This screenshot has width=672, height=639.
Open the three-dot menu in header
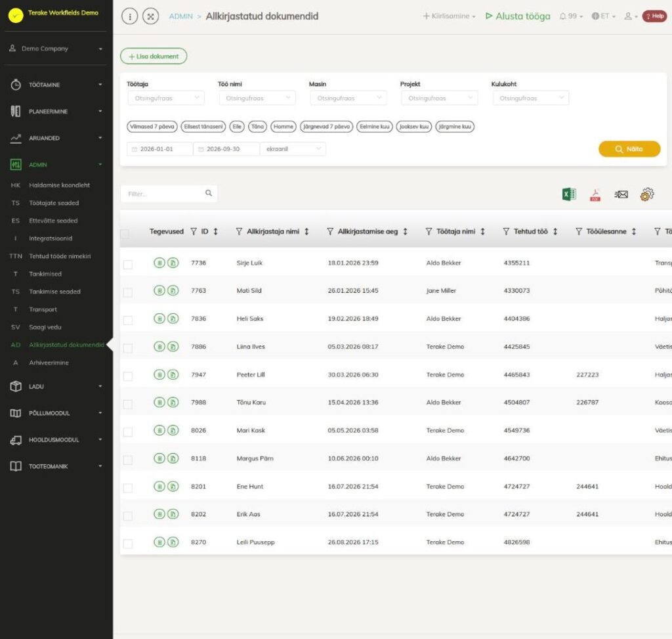pyautogui.click(x=129, y=16)
